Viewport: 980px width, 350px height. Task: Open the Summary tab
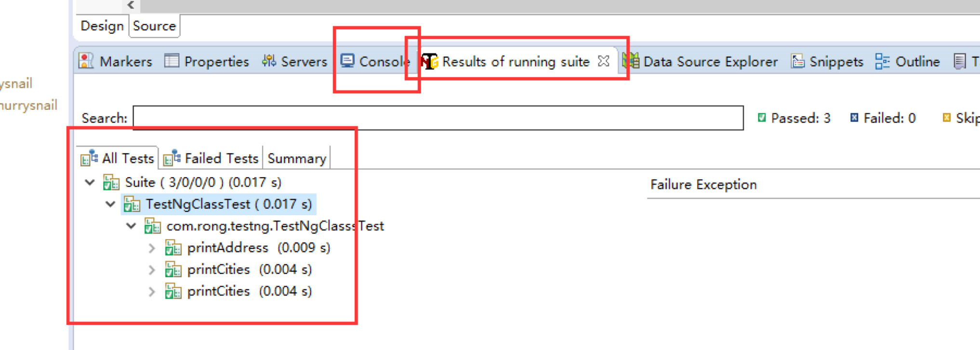pos(297,158)
